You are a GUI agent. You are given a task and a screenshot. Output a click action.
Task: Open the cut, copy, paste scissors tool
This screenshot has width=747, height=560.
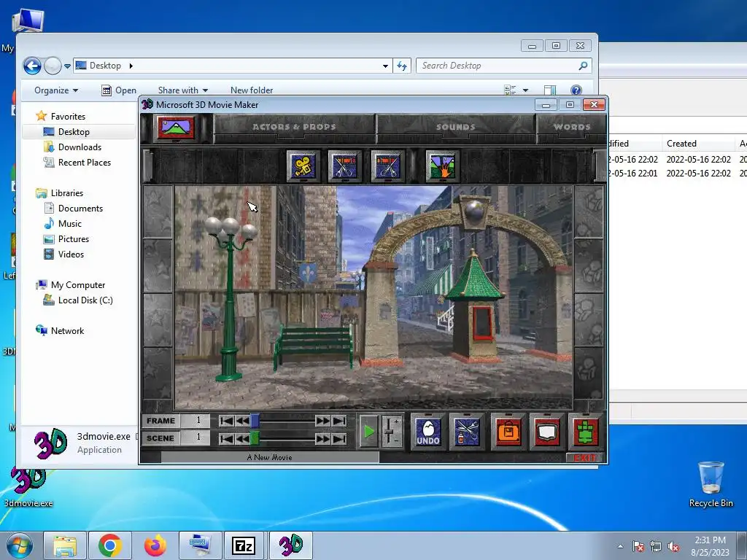467,432
